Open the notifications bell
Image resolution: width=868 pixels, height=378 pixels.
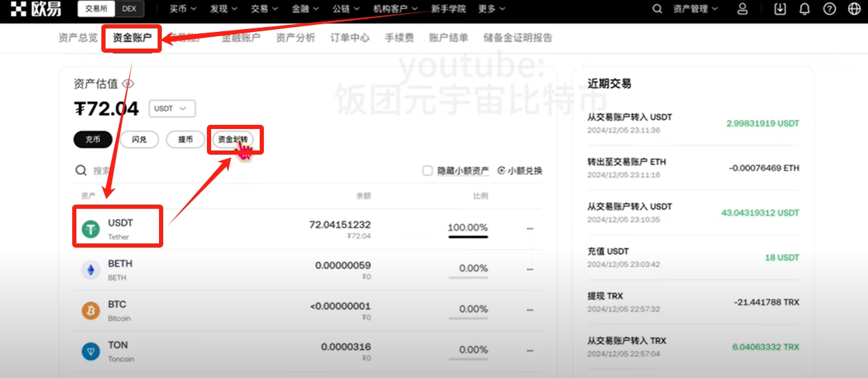[x=805, y=9]
